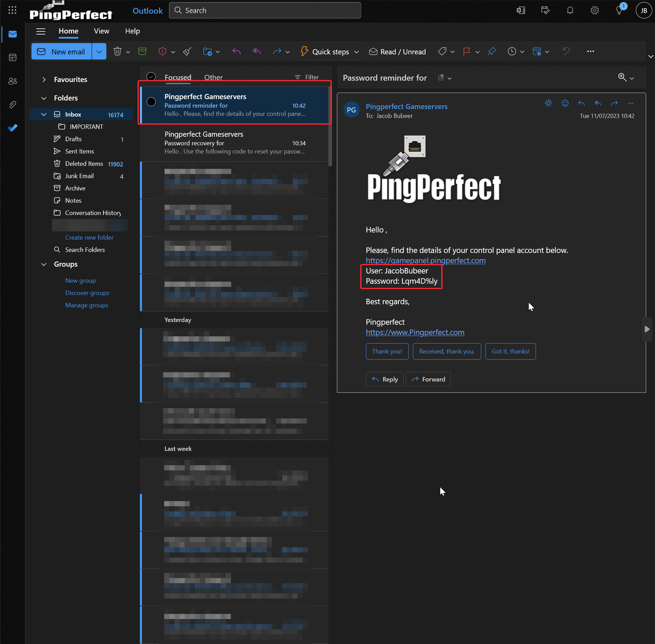Click the message list scrollbar
The width and height of the screenshot is (655, 644).
click(330, 144)
